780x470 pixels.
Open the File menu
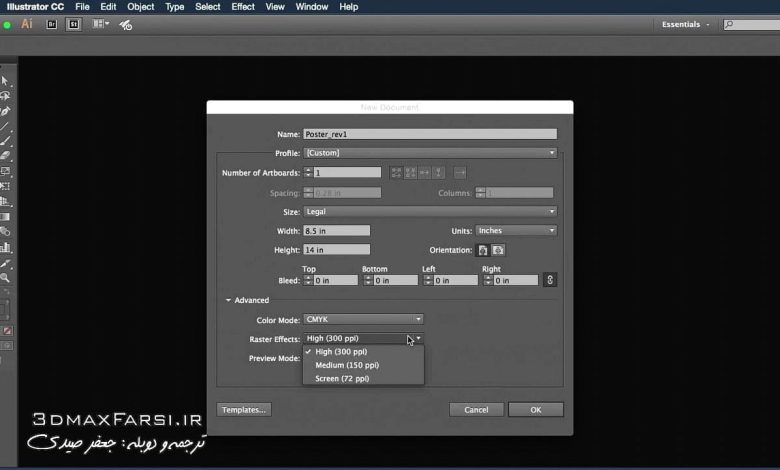click(82, 7)
